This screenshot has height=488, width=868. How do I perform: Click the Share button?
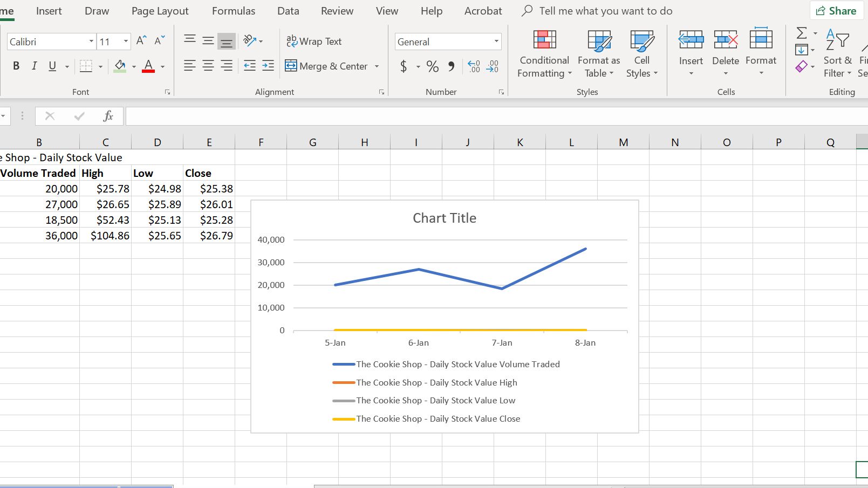(836, 11)
